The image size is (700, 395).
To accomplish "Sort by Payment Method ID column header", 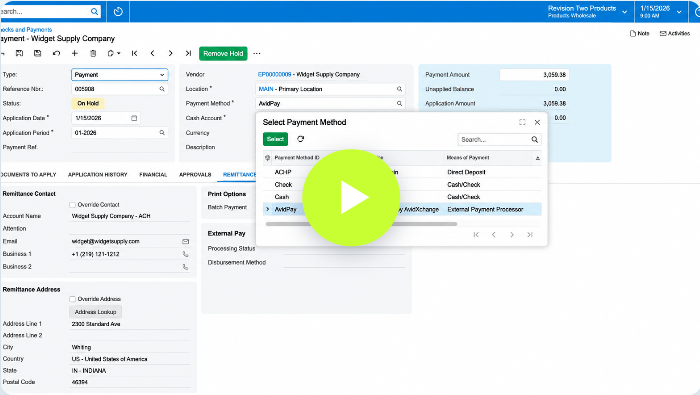I will tap(297, 158).
